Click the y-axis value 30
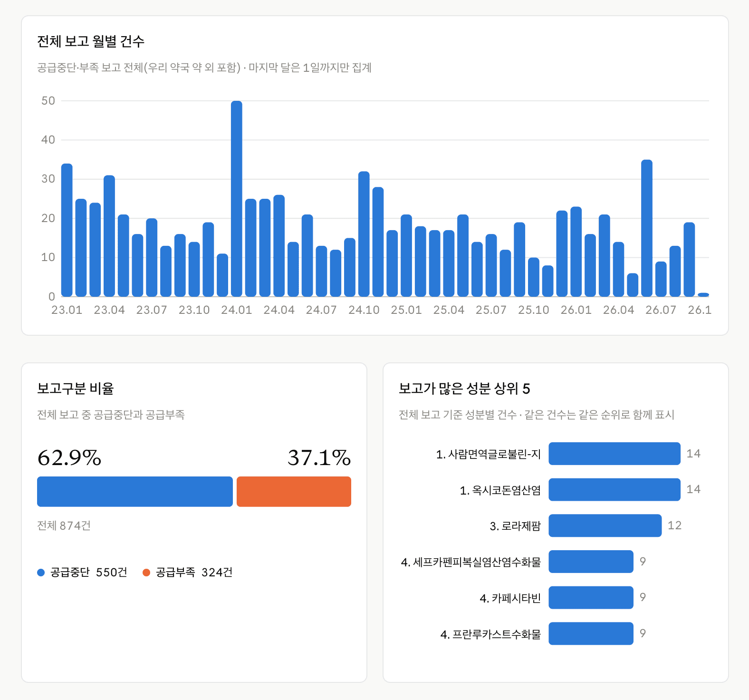Image resolution: width=749 pixels, height=700 pixels. 48,179
